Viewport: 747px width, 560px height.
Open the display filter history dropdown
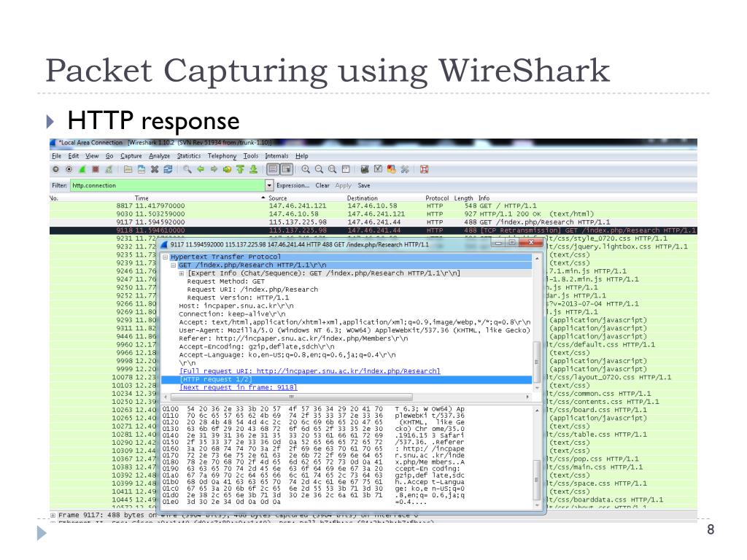(269, 185)
